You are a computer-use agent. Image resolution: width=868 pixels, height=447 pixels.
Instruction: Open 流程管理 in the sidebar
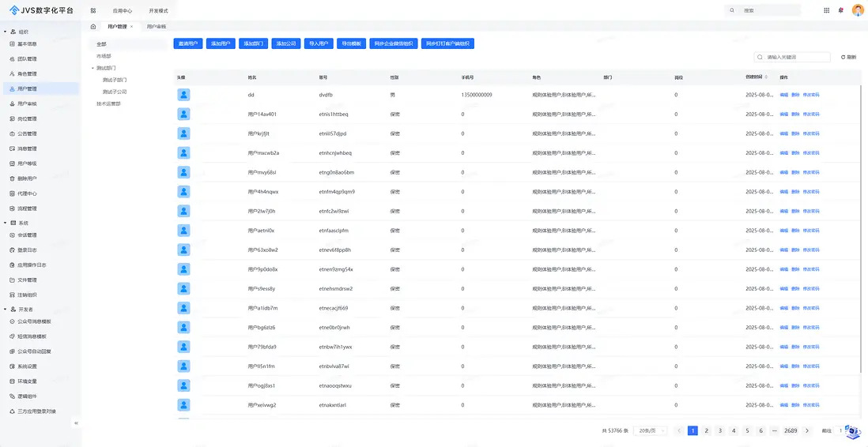tap(27, 208)
